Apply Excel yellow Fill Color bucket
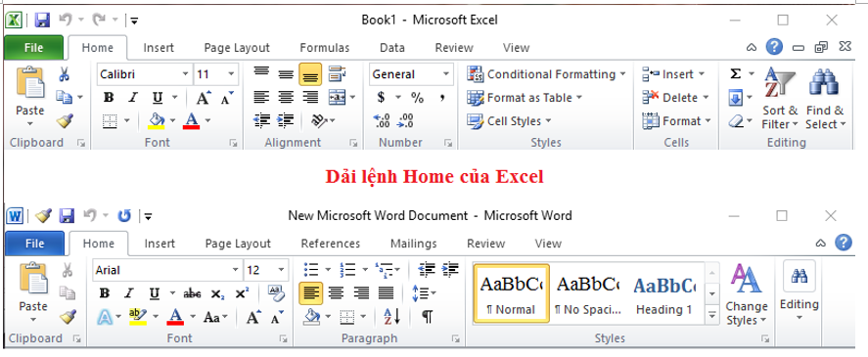Image resolution: width=868 pixels, height=357 pixels. pos(158,120)
